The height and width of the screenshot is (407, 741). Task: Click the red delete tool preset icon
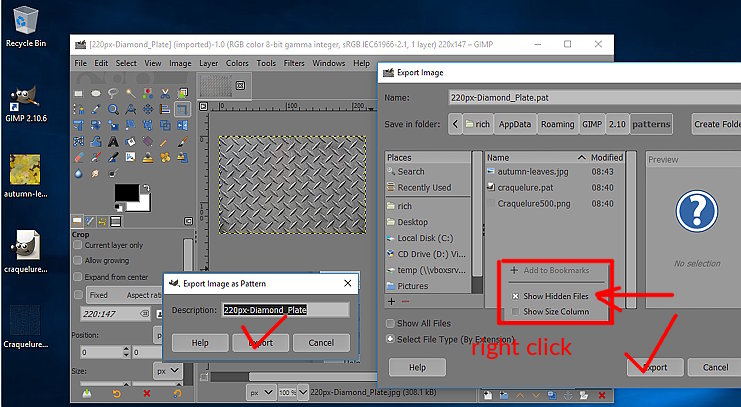point(147,393)
